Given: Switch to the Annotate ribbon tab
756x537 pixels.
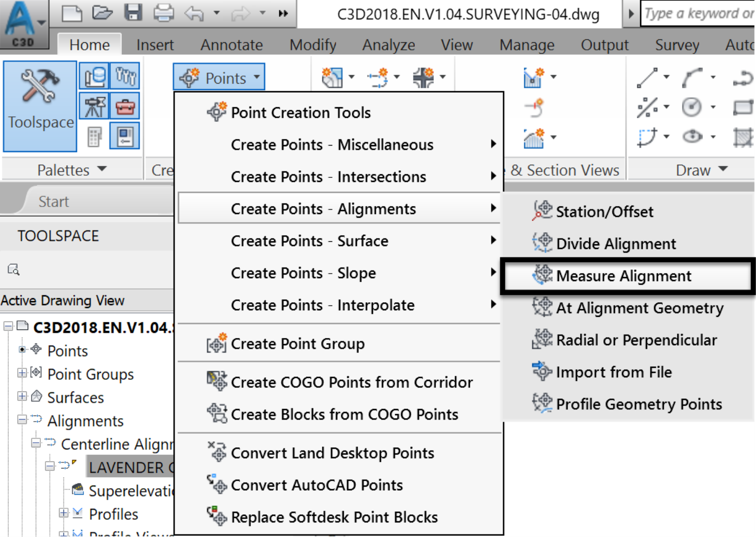Looking at the screenshot, I should [231, 45].
